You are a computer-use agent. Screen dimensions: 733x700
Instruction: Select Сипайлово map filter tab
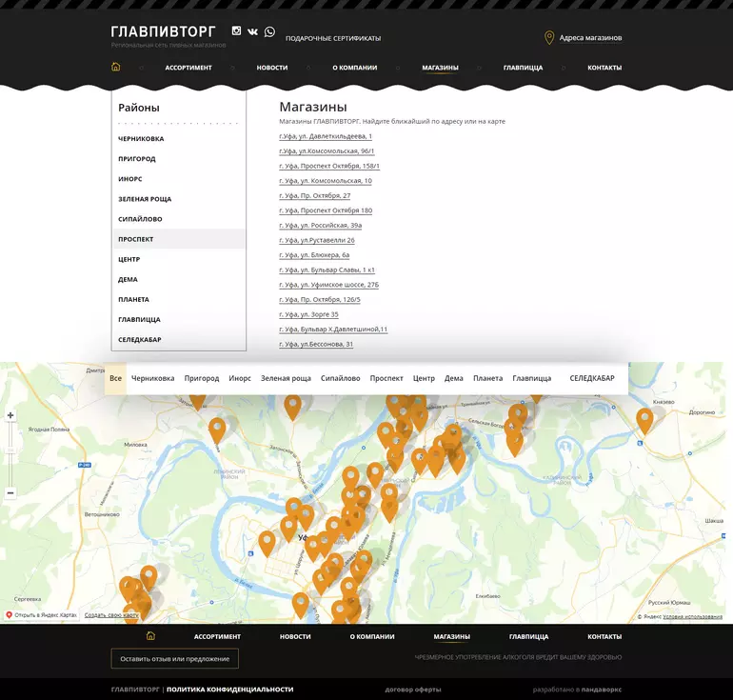pyautogui.click(x=341, y=378)
